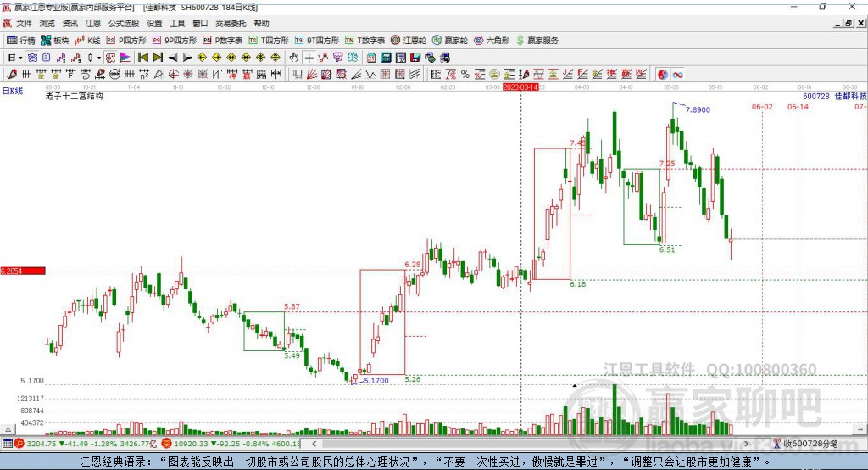
Task: Click the floppy disk save icon
Action: [x=415, y=58]
